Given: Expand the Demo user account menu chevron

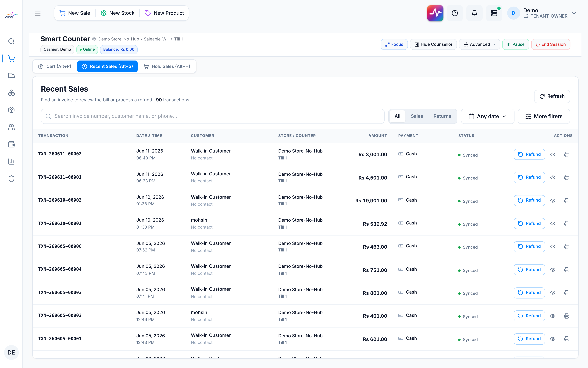Looking at the screenshot, I should pyautogui.click(x=574, y=13).
